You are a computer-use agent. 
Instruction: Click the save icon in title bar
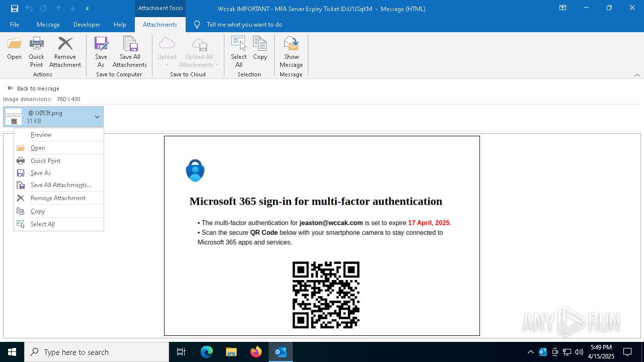[15, 9]
